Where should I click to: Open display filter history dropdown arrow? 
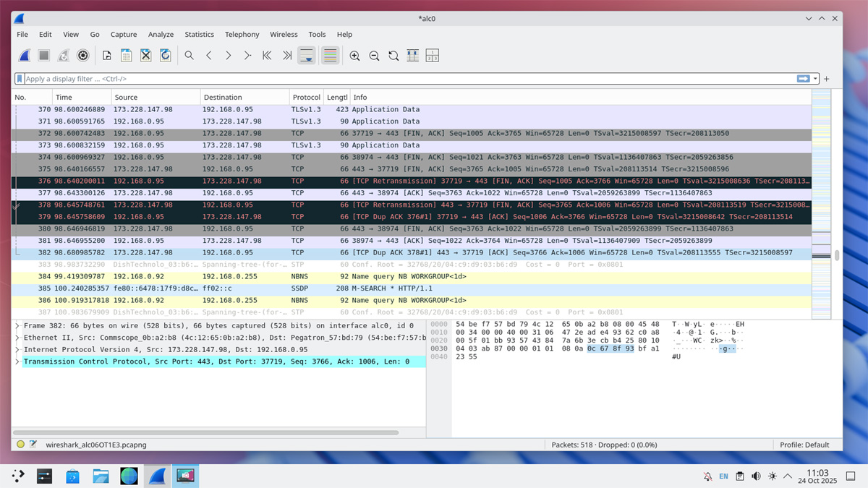click(815, 79)
